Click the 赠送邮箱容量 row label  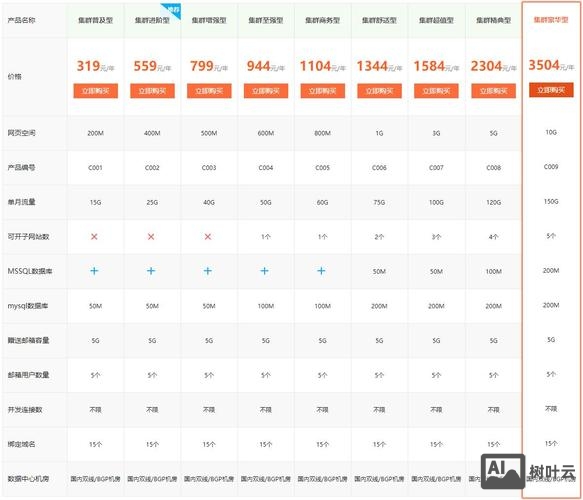28,341
